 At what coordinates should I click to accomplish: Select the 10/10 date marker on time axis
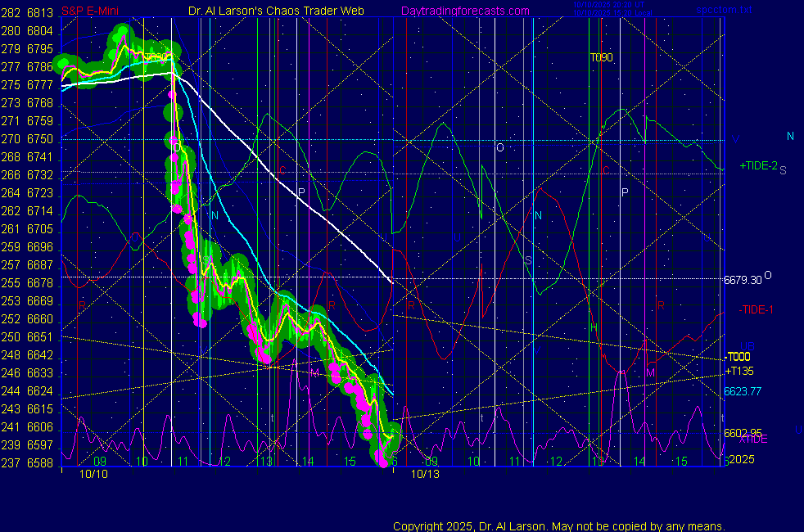(x=91, y=474)
